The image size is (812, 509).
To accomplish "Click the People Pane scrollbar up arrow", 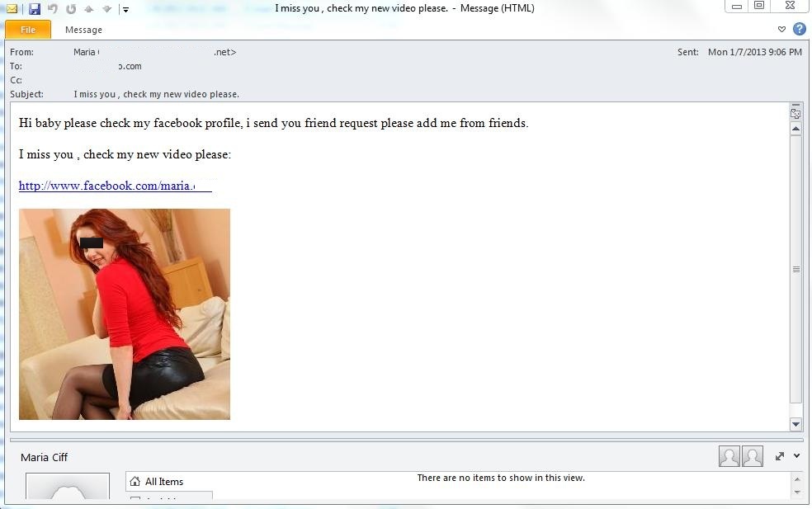I will [797, 479].
